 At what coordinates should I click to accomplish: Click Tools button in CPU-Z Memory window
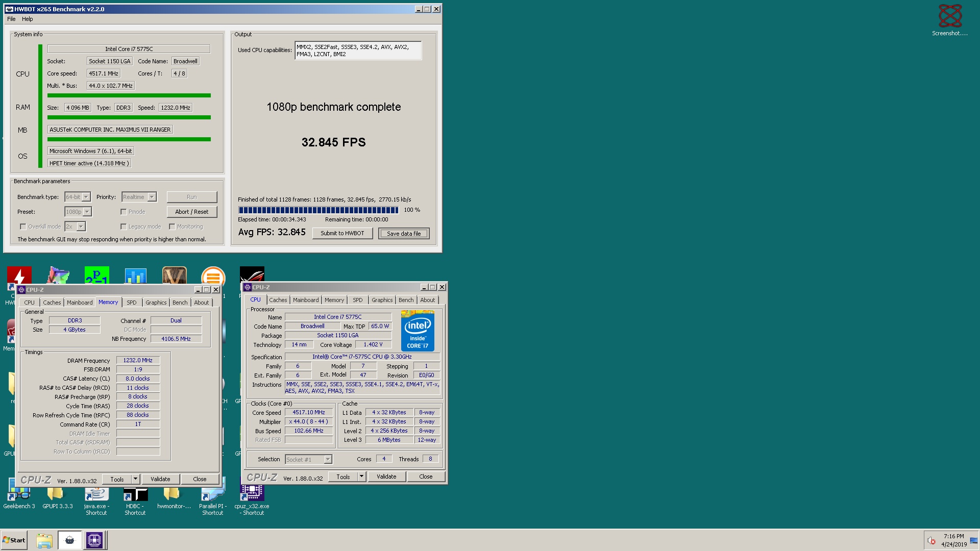click(117, 479)
